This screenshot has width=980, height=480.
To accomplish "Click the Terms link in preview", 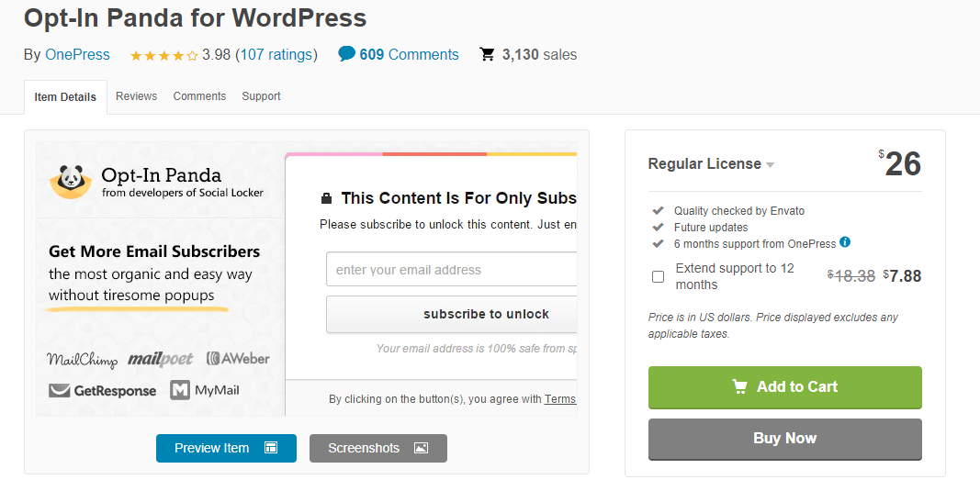I will click(560, 399).
